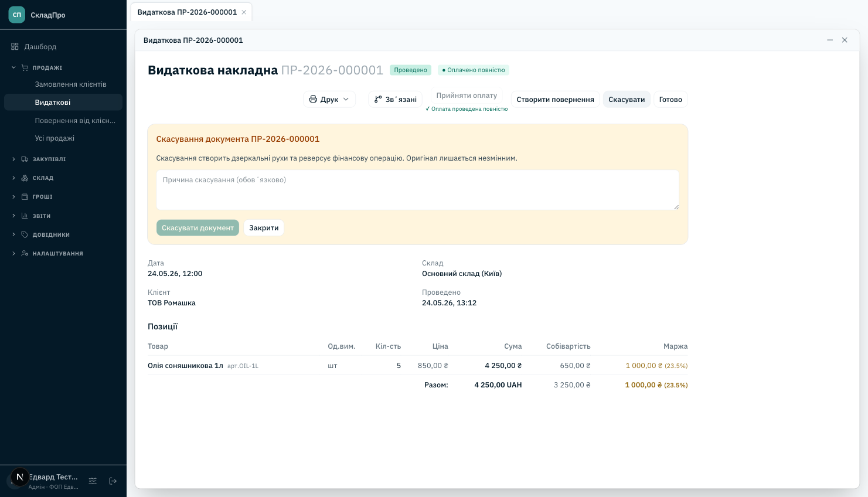Open the Друк dropdown menu

(329, 100)
